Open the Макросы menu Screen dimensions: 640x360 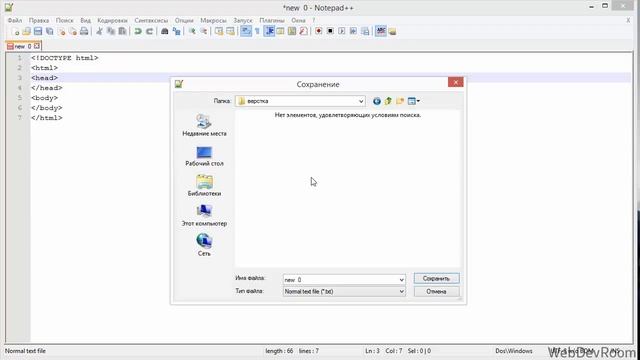pos(213,20)
